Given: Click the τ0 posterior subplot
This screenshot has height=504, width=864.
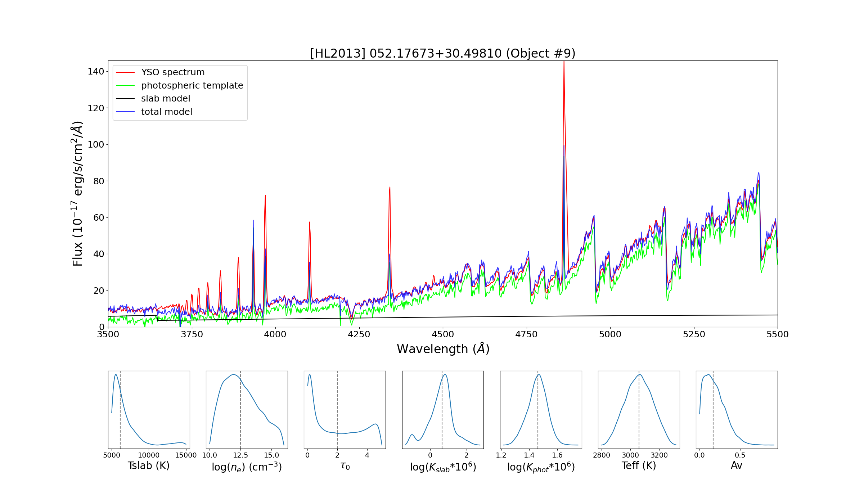Looking at the screenshot, I should pos(345,410).
